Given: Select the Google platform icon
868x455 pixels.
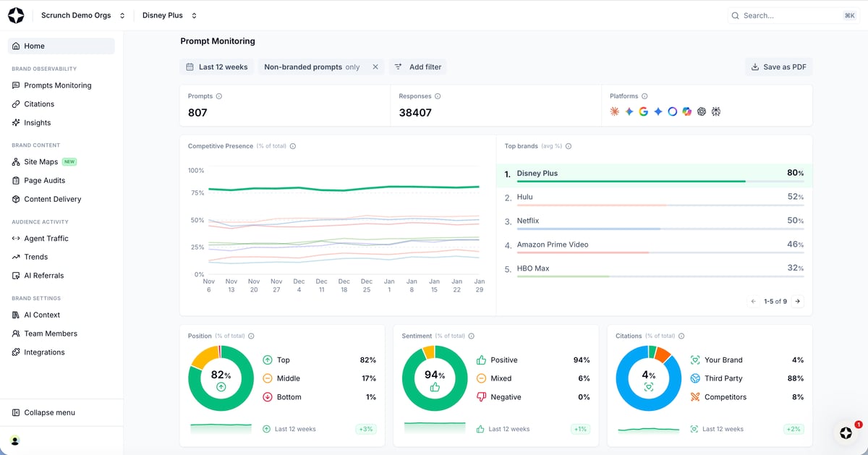Looking at the screenshot, I should tap(644, 111).
